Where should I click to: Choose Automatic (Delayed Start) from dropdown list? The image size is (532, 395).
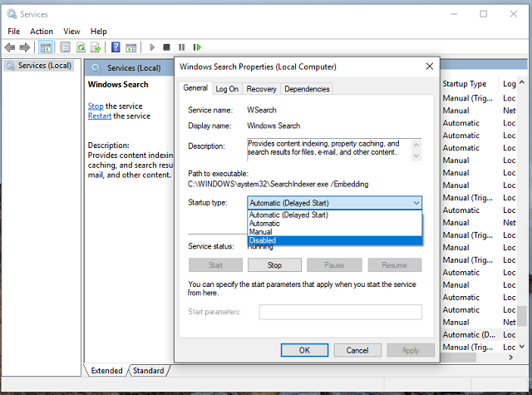334,215
